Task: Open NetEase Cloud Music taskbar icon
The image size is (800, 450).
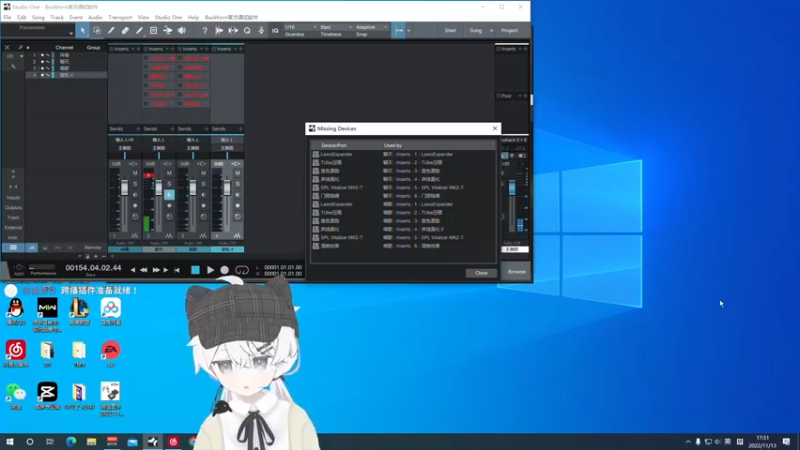Action: tap(173, 442)
